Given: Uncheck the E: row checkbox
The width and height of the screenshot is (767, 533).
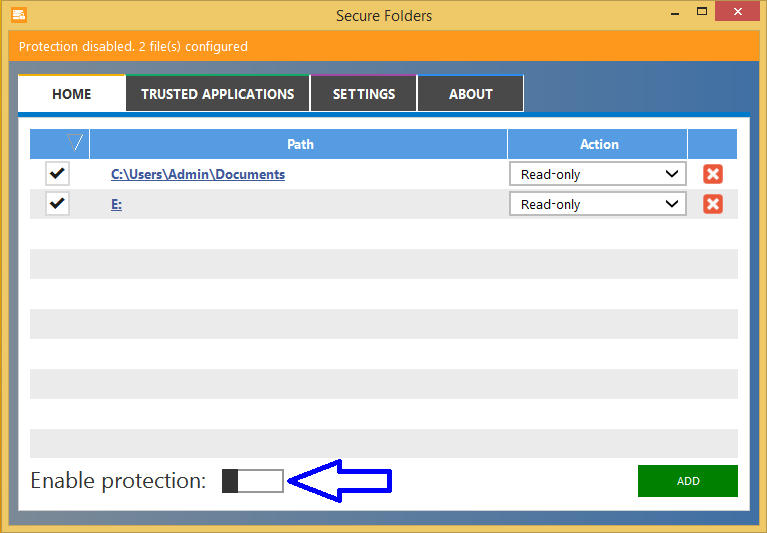Looking at the screenshot, I should 57,203.
